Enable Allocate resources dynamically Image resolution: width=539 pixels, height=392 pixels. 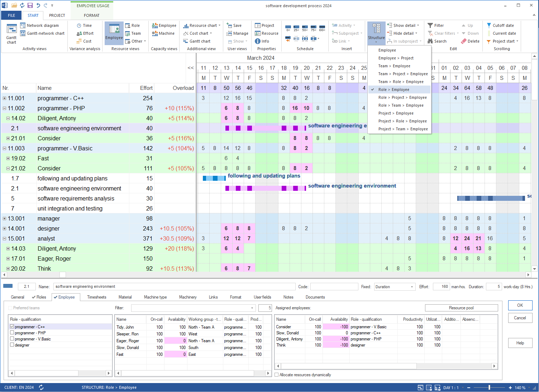pyautogui.click(x=276, y=375)
